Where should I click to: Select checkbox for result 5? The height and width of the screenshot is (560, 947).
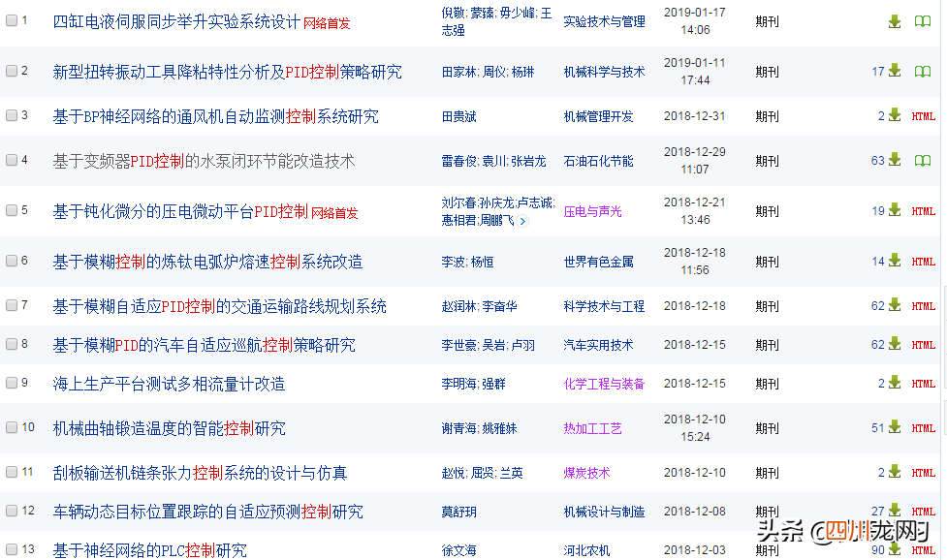click(12, 210)
